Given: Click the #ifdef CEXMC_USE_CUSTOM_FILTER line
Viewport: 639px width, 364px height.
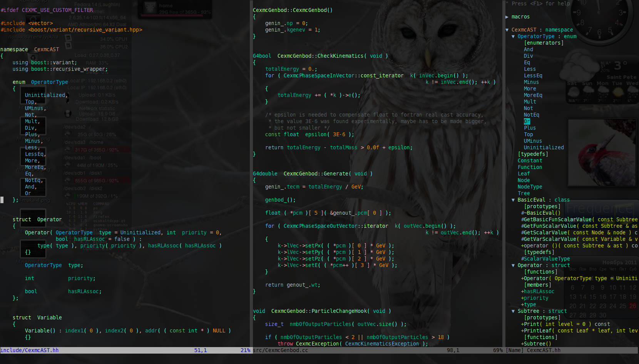Looking at the screenshot, I should (x=47, y=10).
